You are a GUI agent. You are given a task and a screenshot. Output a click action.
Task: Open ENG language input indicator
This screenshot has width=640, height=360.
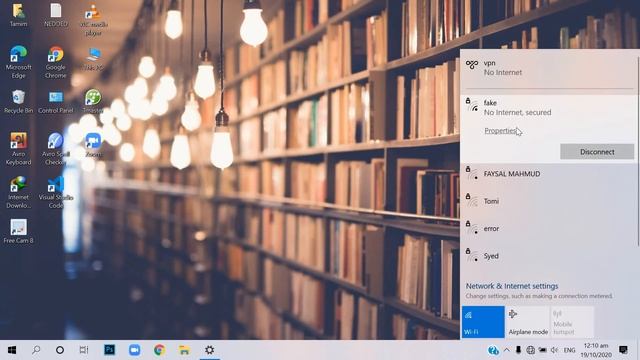click(x=569, y=350)
